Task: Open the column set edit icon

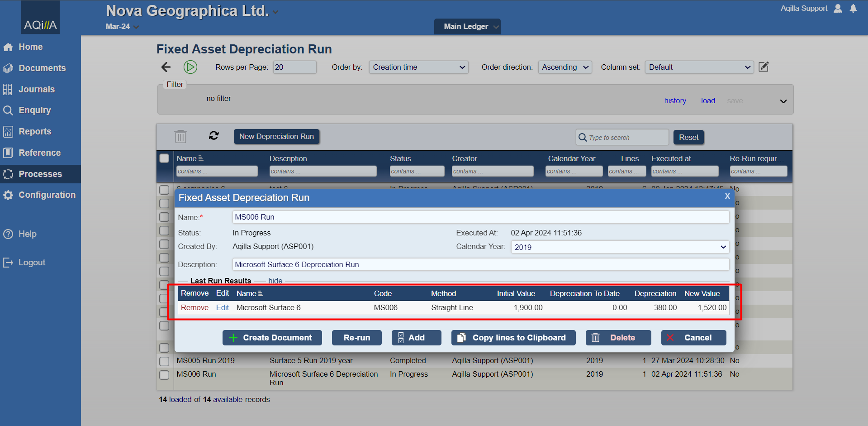Action: point(764,67)
